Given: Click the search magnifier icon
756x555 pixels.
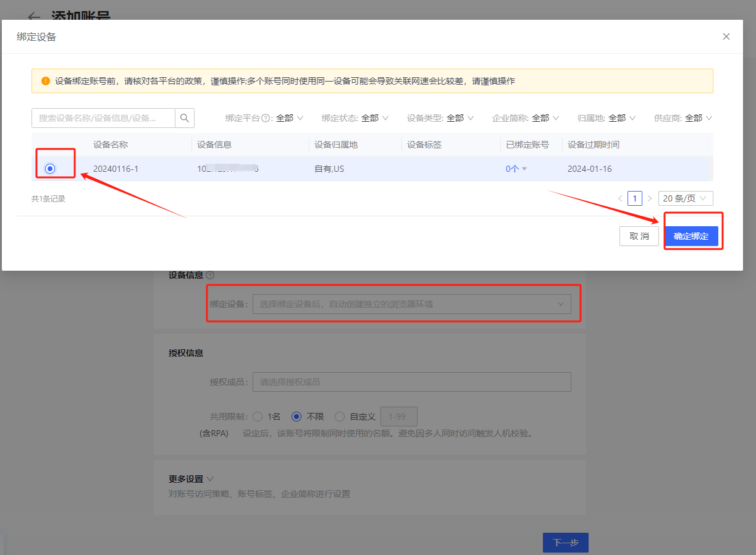Looking at the screenshot, I should click(x=185, y=118).
